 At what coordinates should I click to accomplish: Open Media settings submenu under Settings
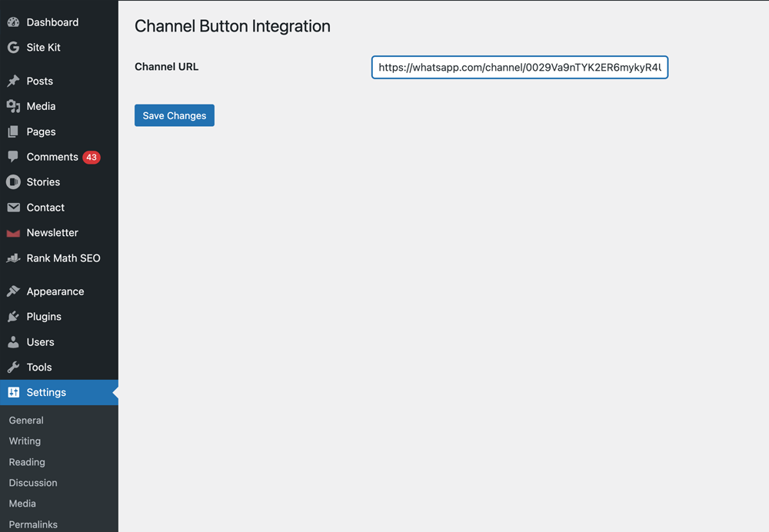click(22, 504)
